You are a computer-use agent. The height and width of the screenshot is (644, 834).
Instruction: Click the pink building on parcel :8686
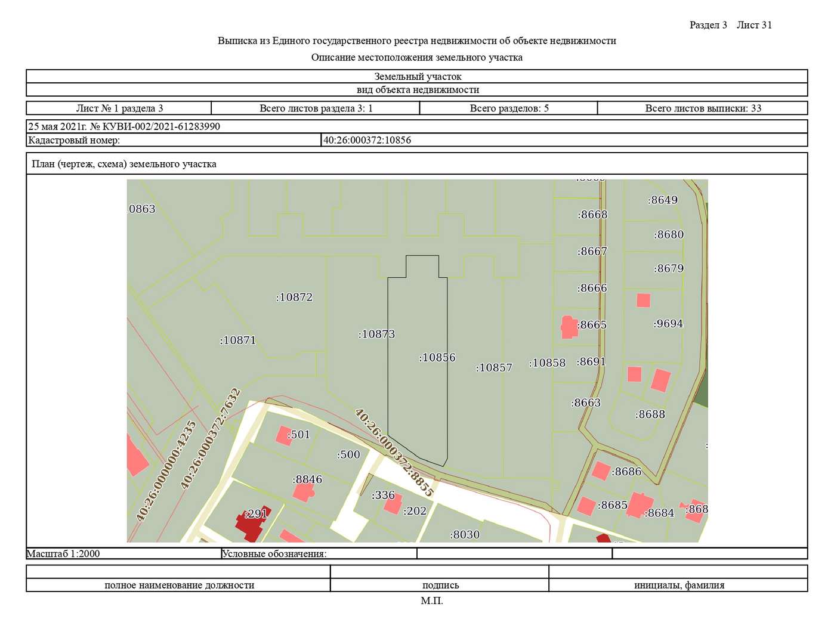[x=601, y=470]
